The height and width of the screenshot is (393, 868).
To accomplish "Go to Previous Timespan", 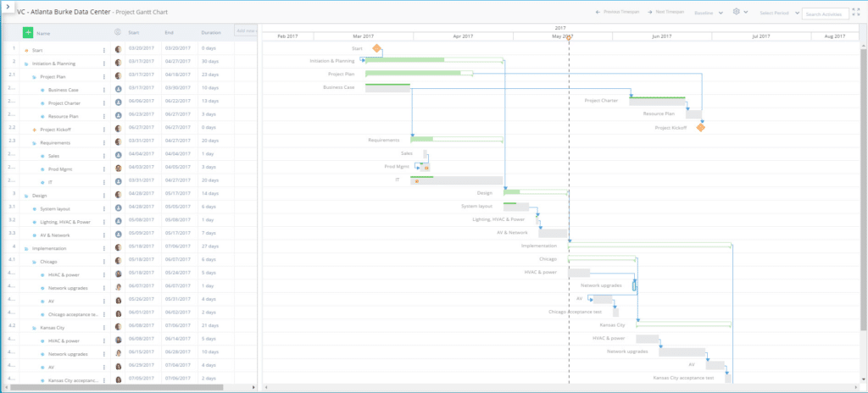I will [617, 12].
